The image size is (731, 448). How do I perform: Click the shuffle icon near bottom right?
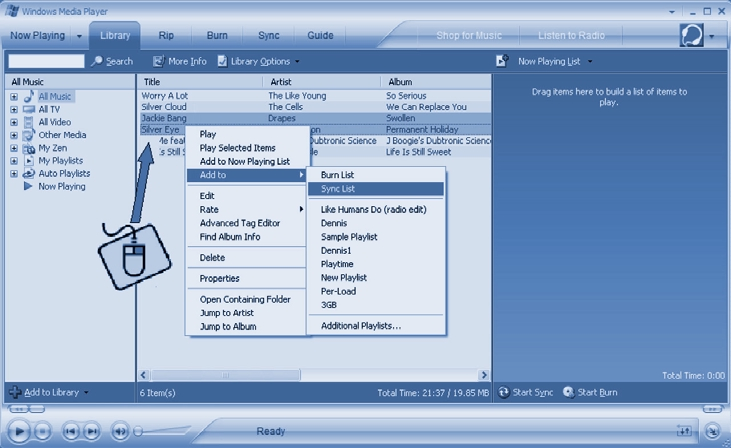(x=684, y=431)
